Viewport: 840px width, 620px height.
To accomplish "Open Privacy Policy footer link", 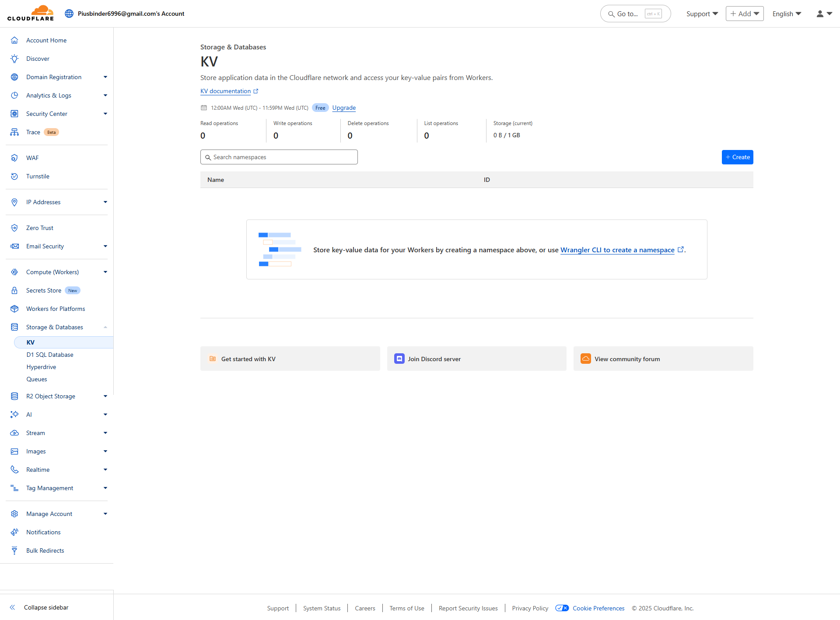I will [x=530, y=608].
